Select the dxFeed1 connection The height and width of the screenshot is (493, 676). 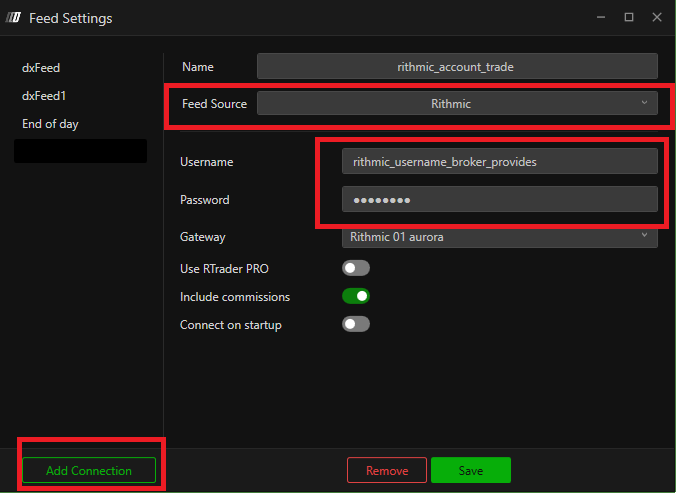[44, 96]
